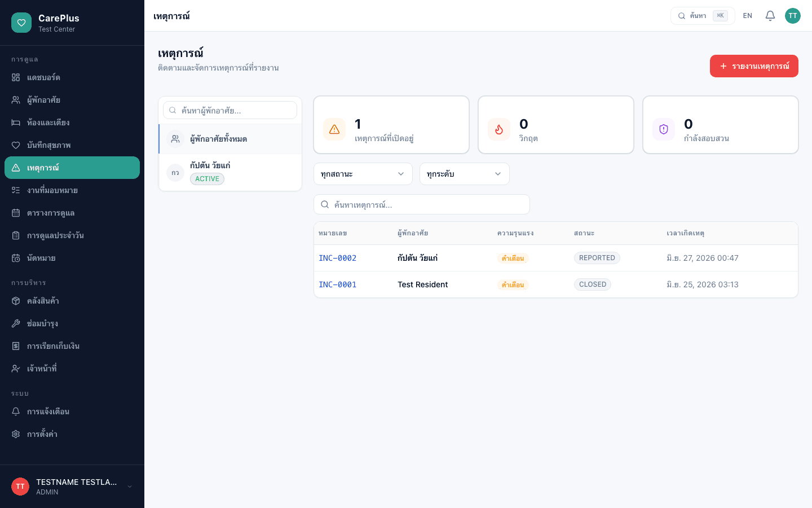Viewport: 812px width, 508px height.
Task: Click the invoice icon for การเรียกเก็บเงิน
Action: coord(16,346)
